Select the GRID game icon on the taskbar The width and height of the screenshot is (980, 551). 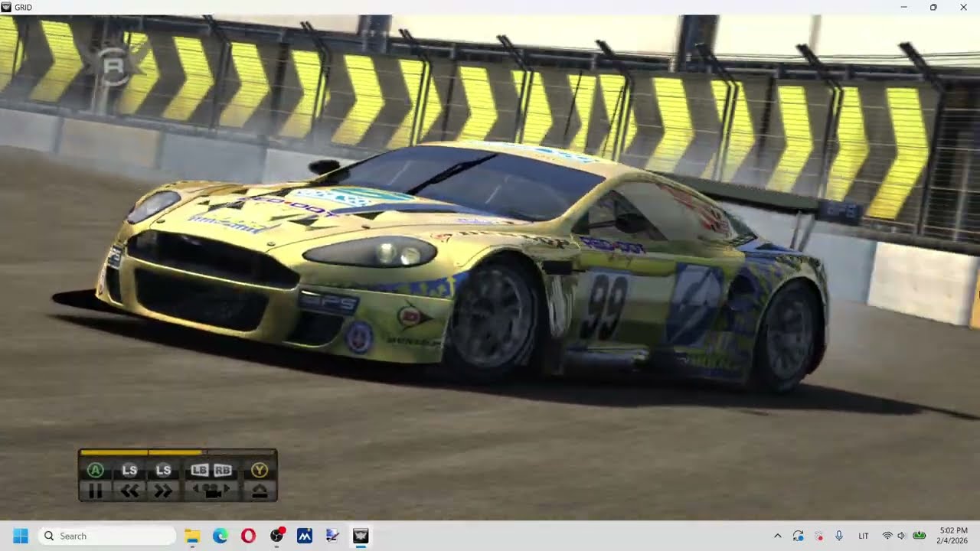tap(361, 536)
